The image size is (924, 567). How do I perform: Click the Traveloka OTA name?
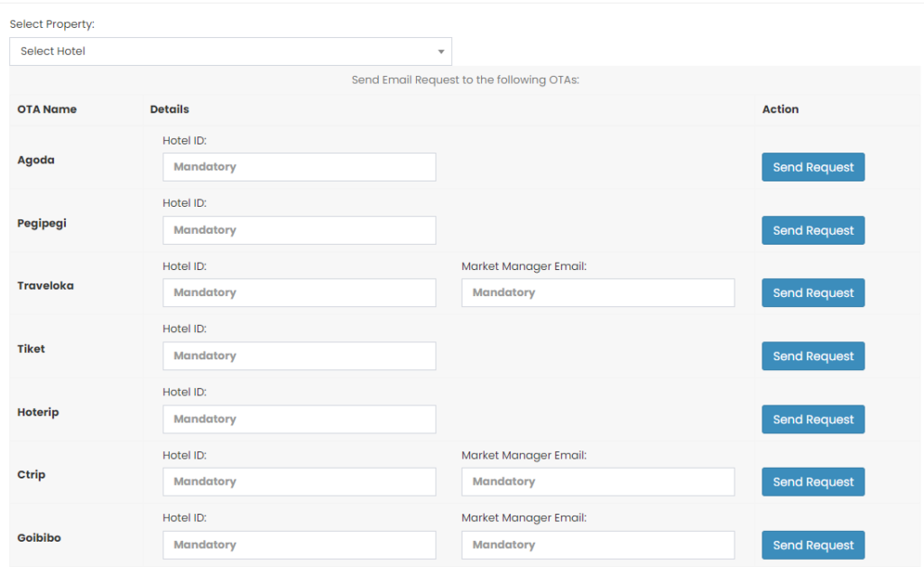(45, 286)
